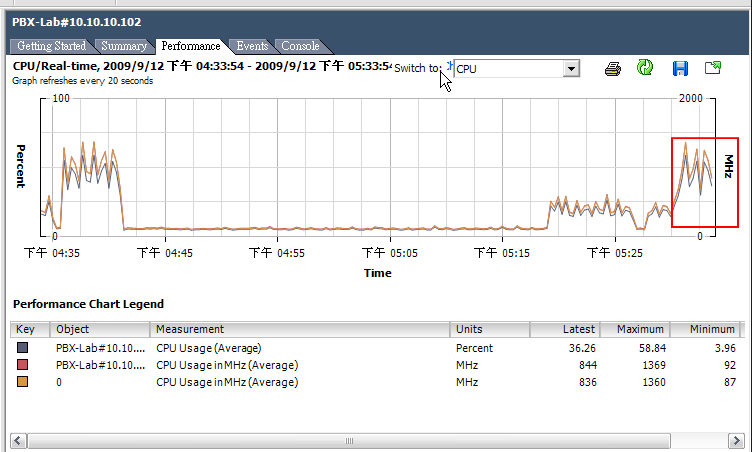Sort legend by Units column header
Screen dimensions: 752x452
coord(490,329)
